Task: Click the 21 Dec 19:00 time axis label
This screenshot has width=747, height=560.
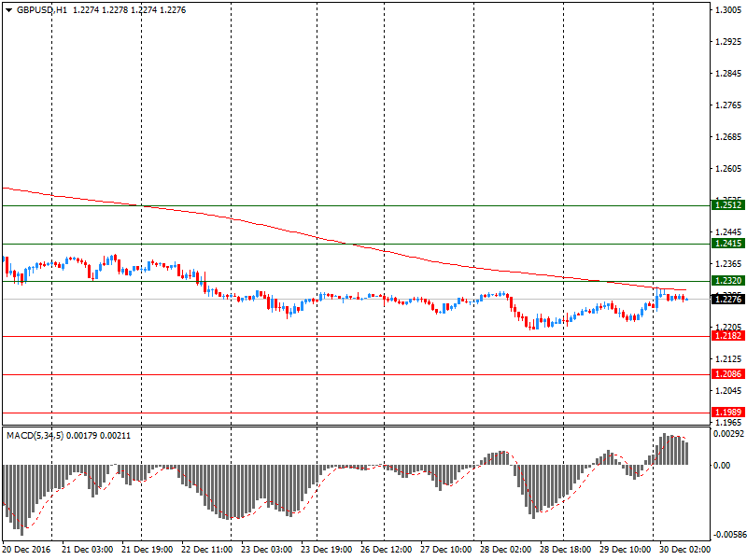Action: (148, 550)
